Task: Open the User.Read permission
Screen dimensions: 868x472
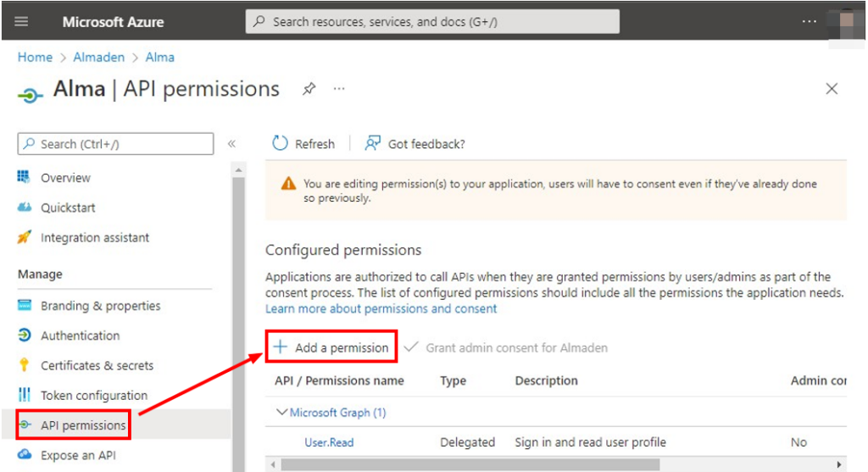Action: click(x=329, y=442)
